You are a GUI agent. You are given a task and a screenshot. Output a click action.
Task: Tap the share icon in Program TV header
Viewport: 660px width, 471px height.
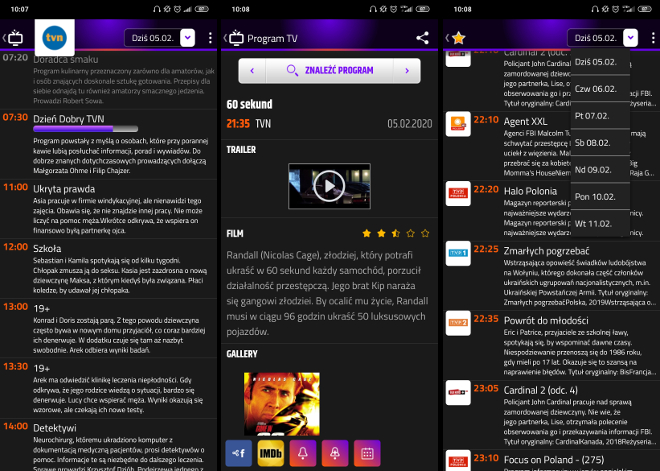(x=422, y=38)
